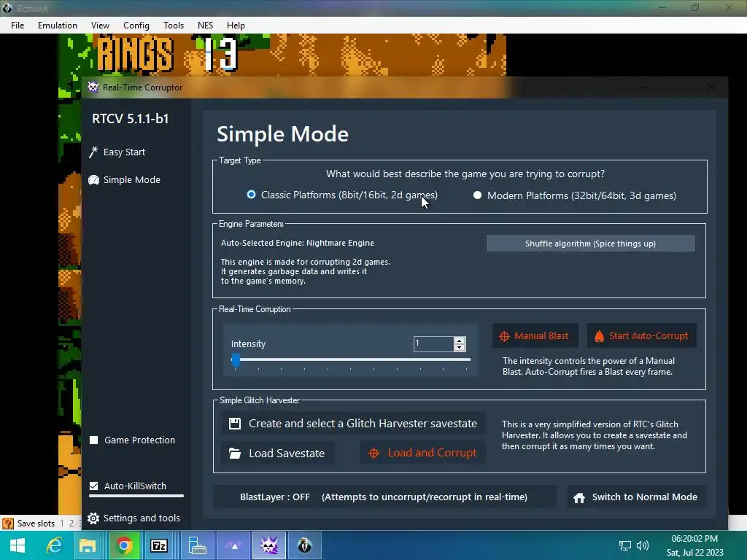Click the Load Savestate button

[x=278, y=454]
